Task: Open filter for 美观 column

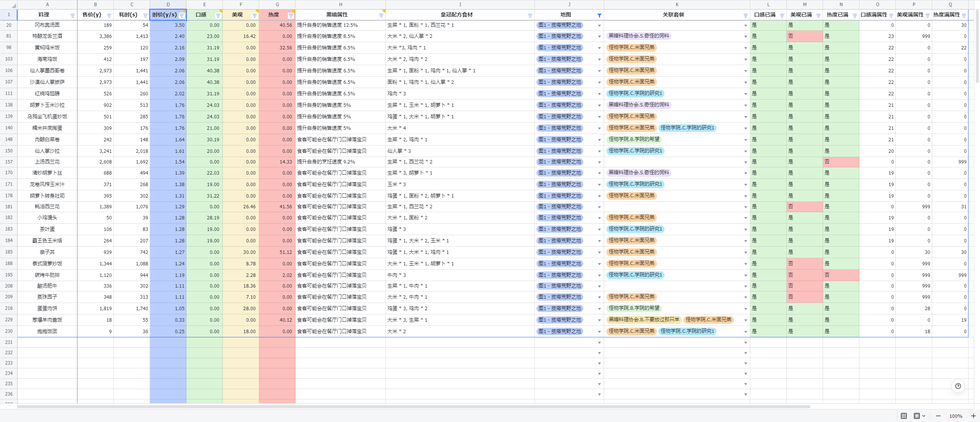Action: click(x=254, y=16)
